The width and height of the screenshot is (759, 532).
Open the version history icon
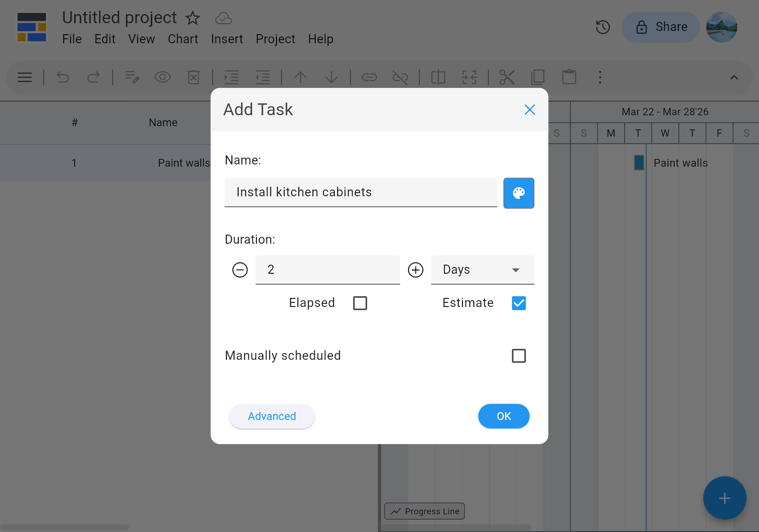(x=603, y=27)
